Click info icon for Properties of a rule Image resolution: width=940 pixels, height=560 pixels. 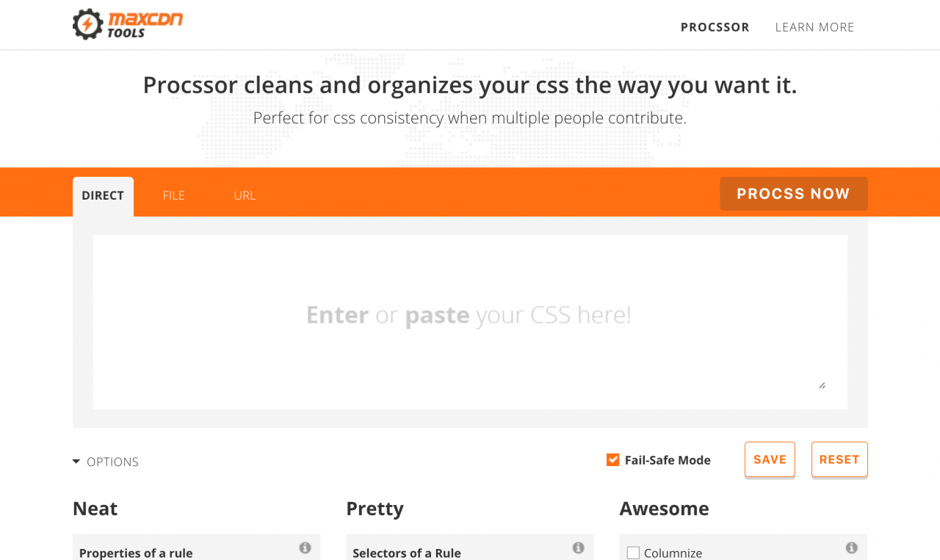click(x=305, y=548)
